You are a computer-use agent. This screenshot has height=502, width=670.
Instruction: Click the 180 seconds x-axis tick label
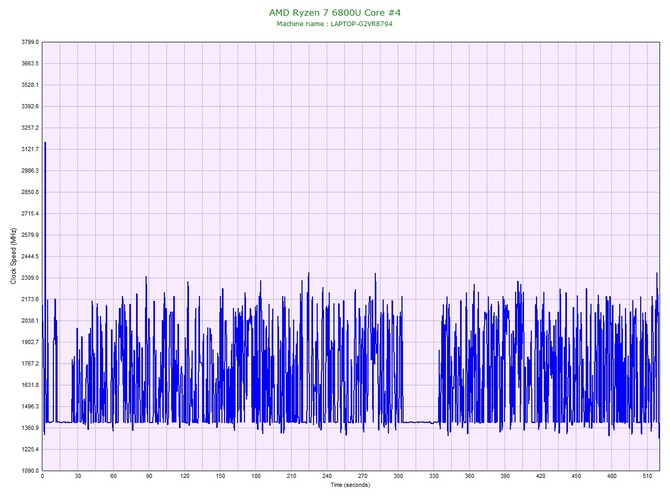coord(256,476)
